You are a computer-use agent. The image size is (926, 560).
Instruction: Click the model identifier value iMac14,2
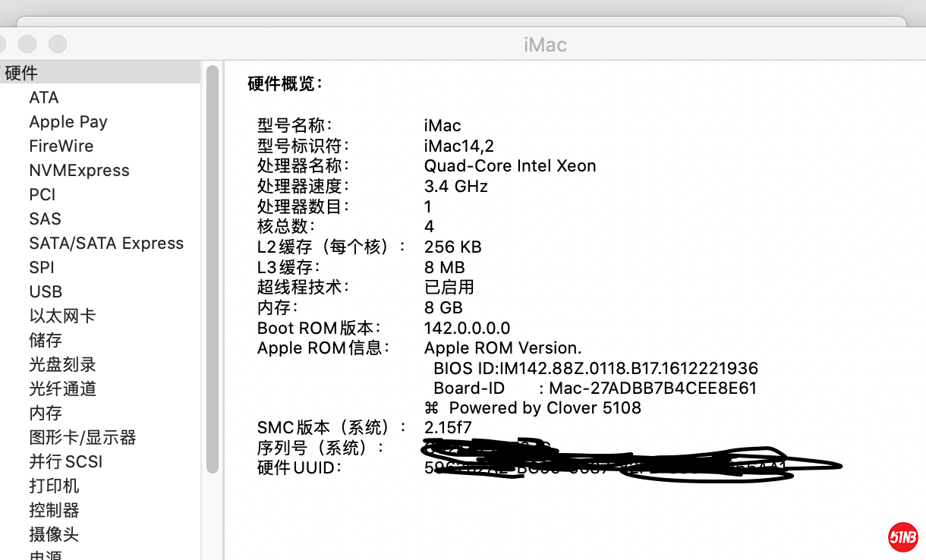(459, 146)
